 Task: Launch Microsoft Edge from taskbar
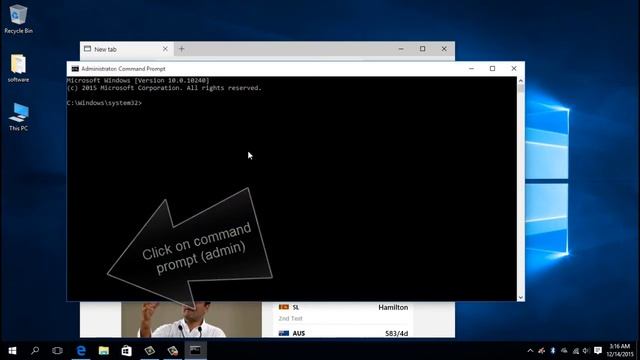point(81,351)
